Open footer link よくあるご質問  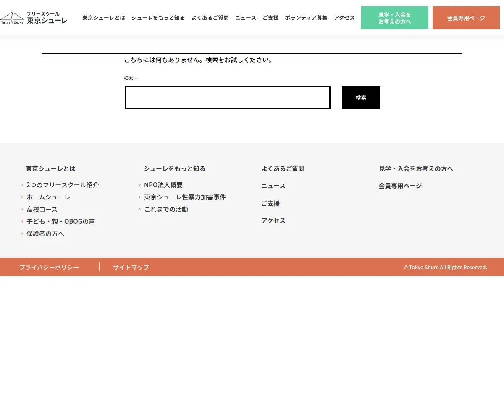pyautogui.click(x=283, y=168)
